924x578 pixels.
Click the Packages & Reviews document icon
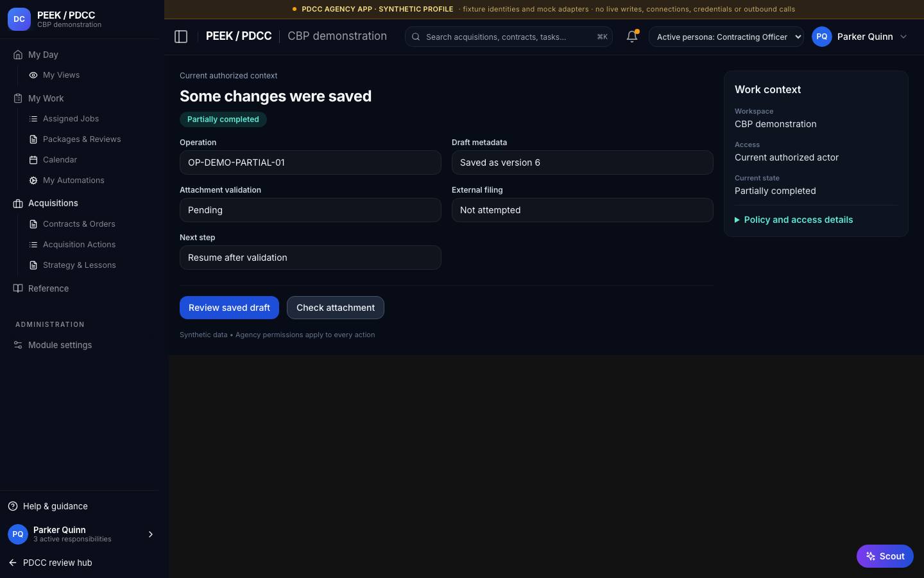[33, 139]
